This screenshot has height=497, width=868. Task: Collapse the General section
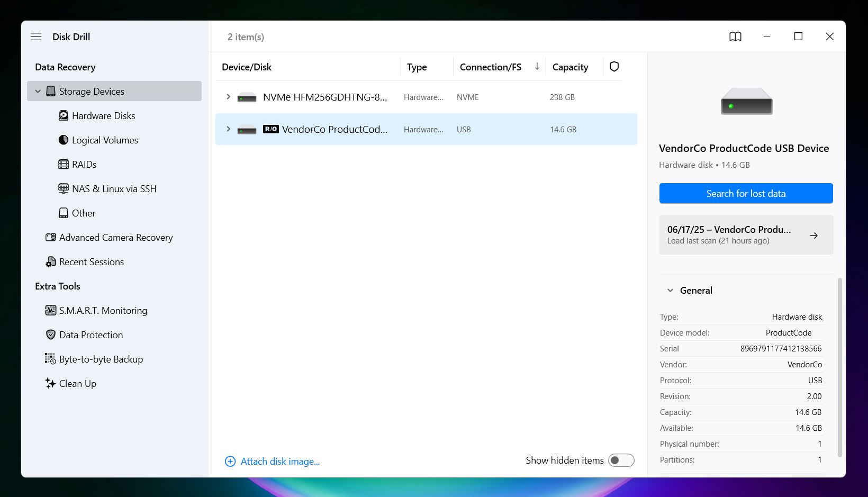point(670,291)
